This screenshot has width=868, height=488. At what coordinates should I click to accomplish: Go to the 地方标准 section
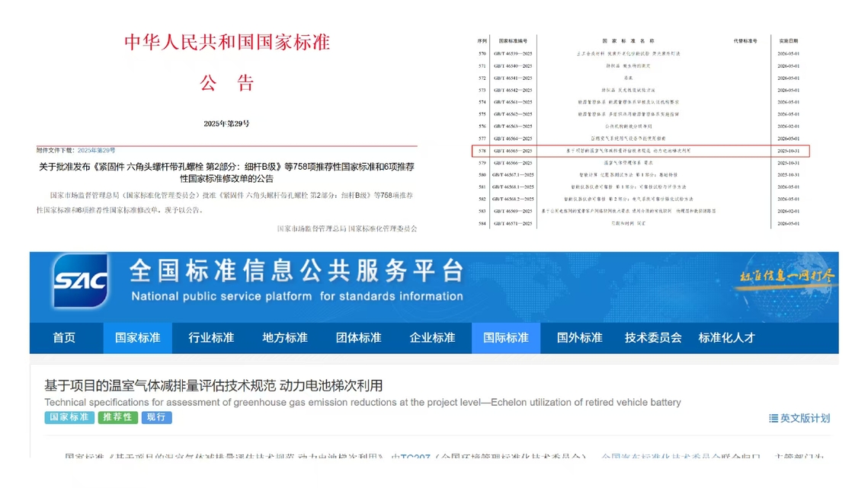pos(285,338)
